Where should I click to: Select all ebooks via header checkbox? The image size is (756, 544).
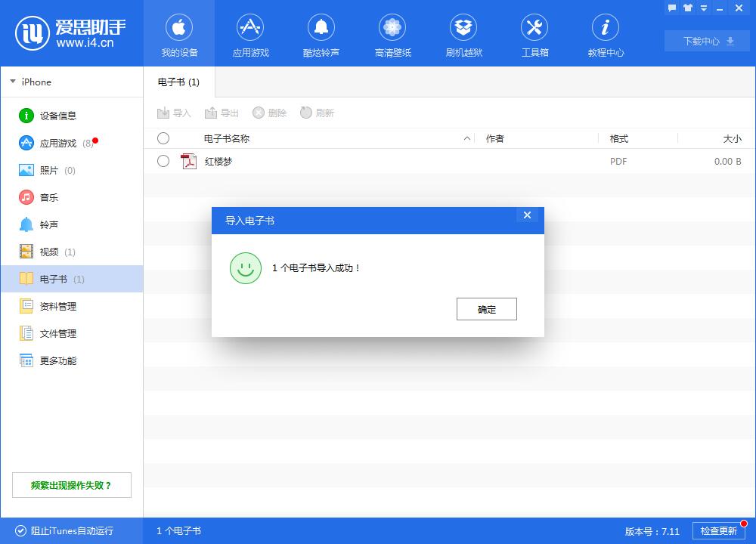pos(163,138)
